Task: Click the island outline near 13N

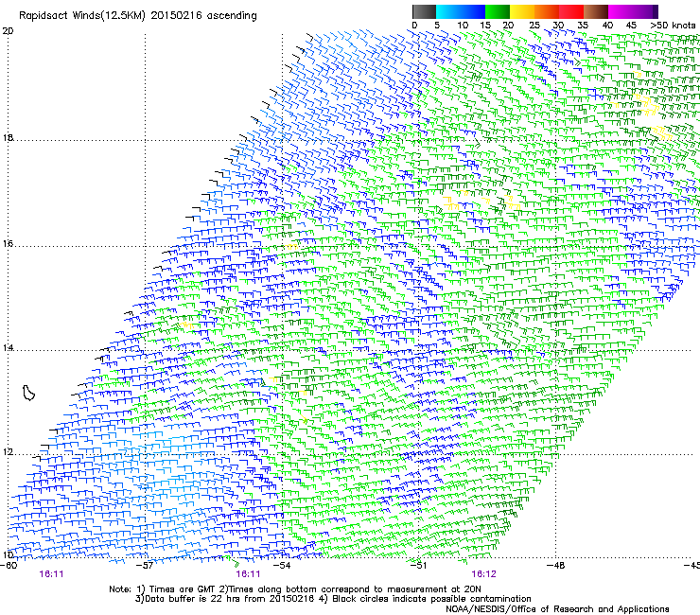Action: (28, 393)
